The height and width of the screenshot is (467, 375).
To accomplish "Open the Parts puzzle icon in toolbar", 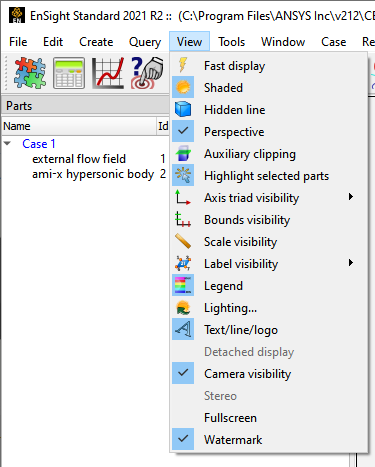I will pos(30,73).
